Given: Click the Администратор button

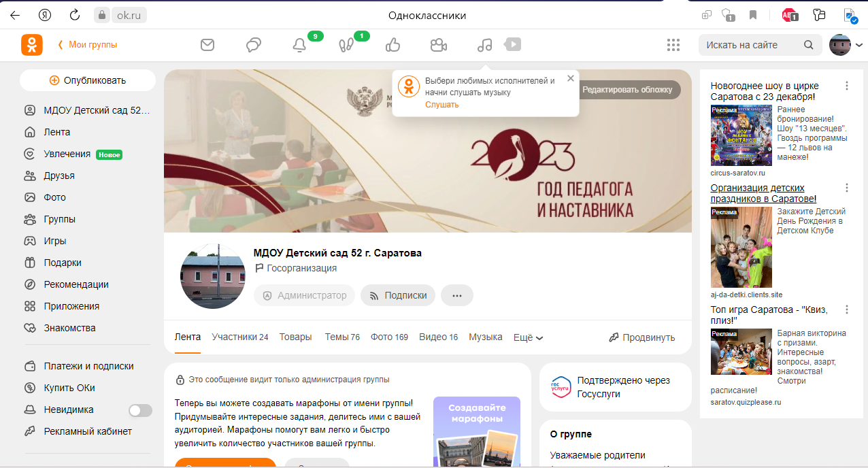Looking at the screenshot, I should click(x=304, y=295).
